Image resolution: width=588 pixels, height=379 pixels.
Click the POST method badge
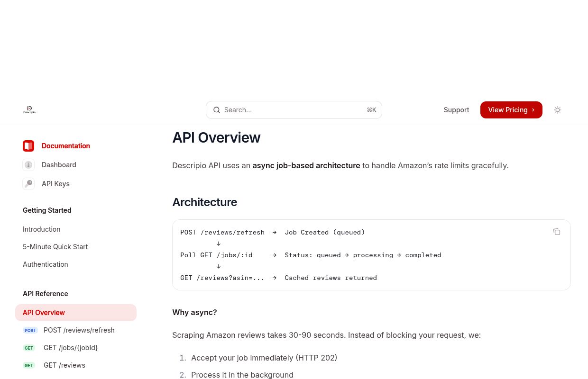coord(30,330)
